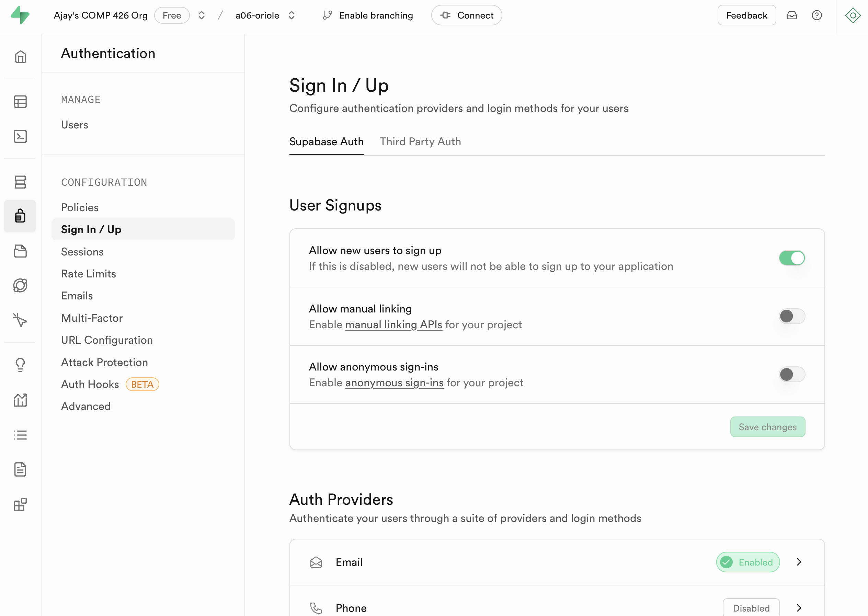The width and height of the screenshot is (868, 616).
Task: Open the inbox notifications icon
Action: click(792, 15)
